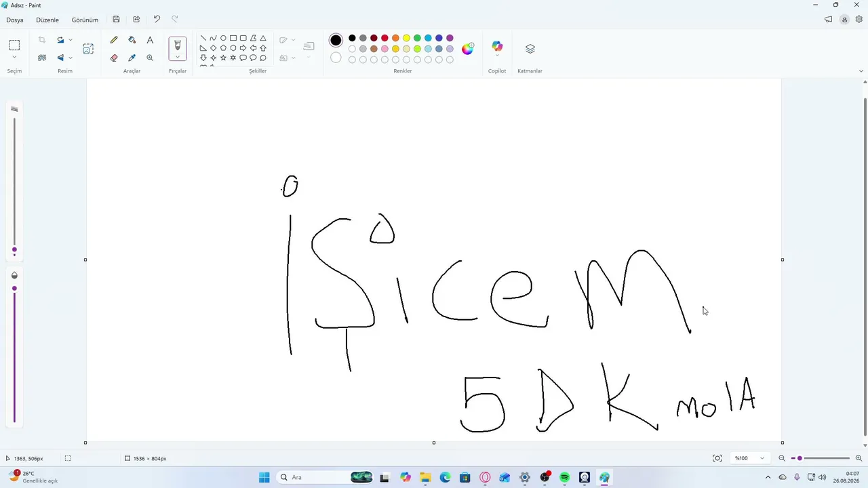Open Windows Start menu
This screenshot has height=488, width=868.
point(264,477)
